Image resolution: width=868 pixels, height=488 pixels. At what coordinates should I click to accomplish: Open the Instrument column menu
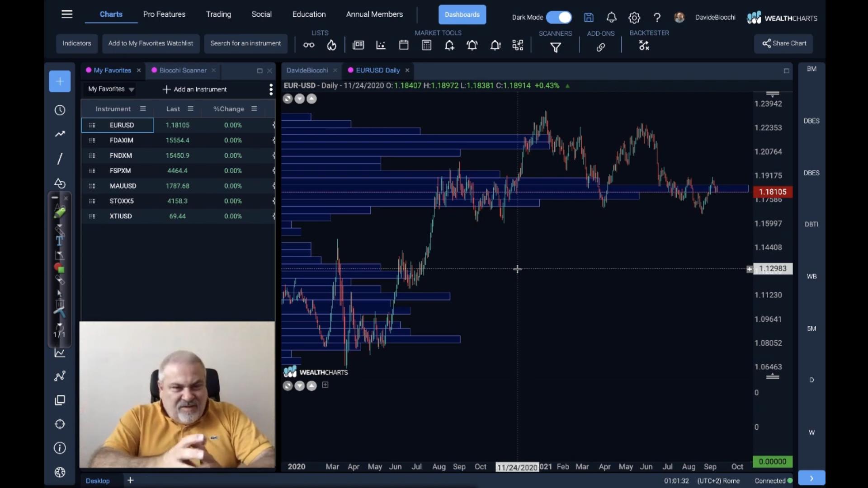coord(143,108)
